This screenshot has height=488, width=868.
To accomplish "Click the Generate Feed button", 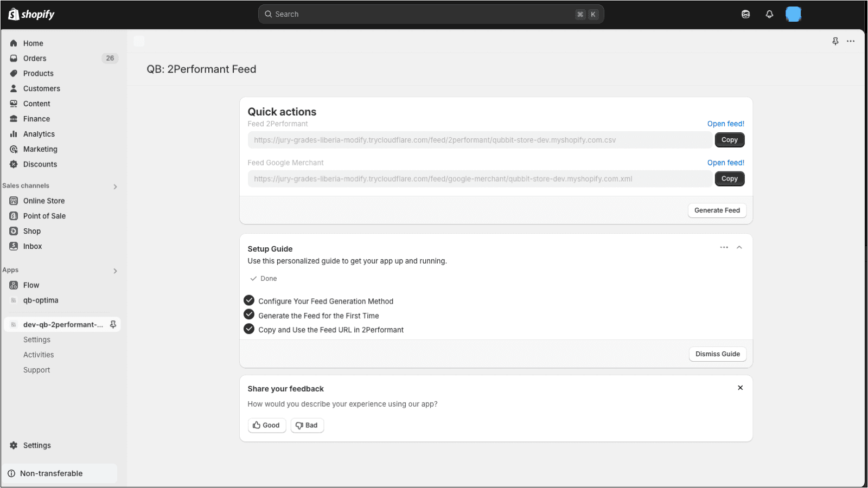I will tap(717, 210).
